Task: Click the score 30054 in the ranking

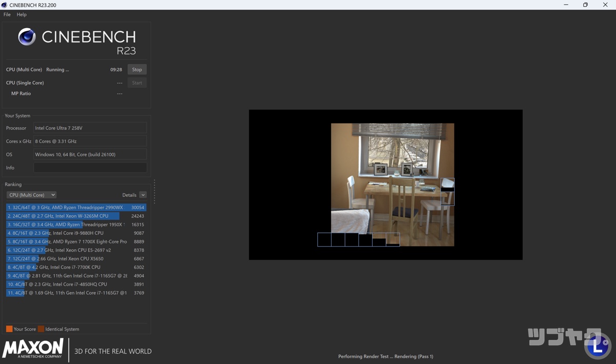Action: (x=138, y=208)
